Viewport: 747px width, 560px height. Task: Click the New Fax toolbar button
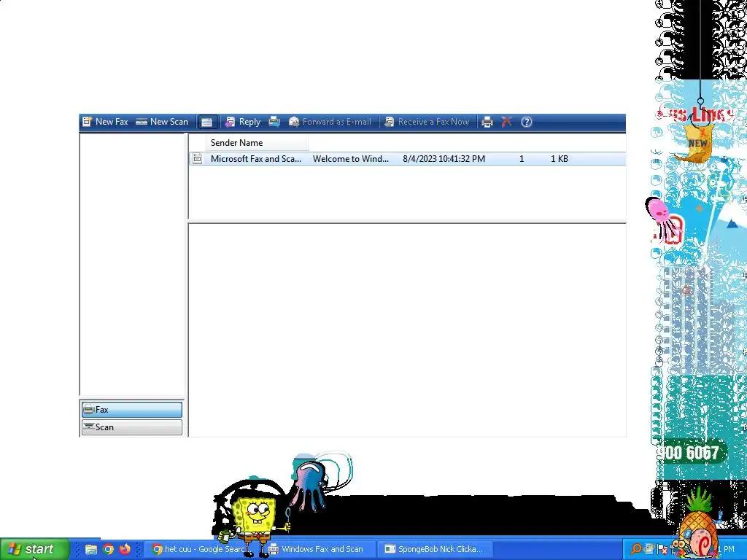coord(105,122)
